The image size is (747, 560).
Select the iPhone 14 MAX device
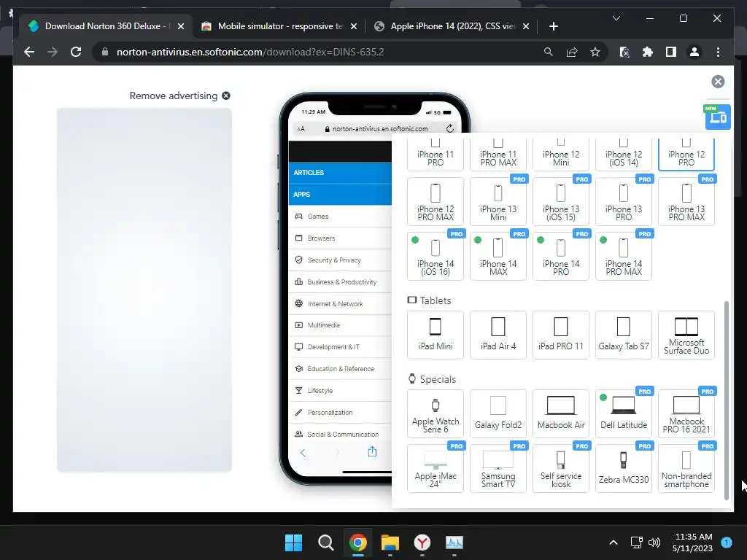point(498,256)
